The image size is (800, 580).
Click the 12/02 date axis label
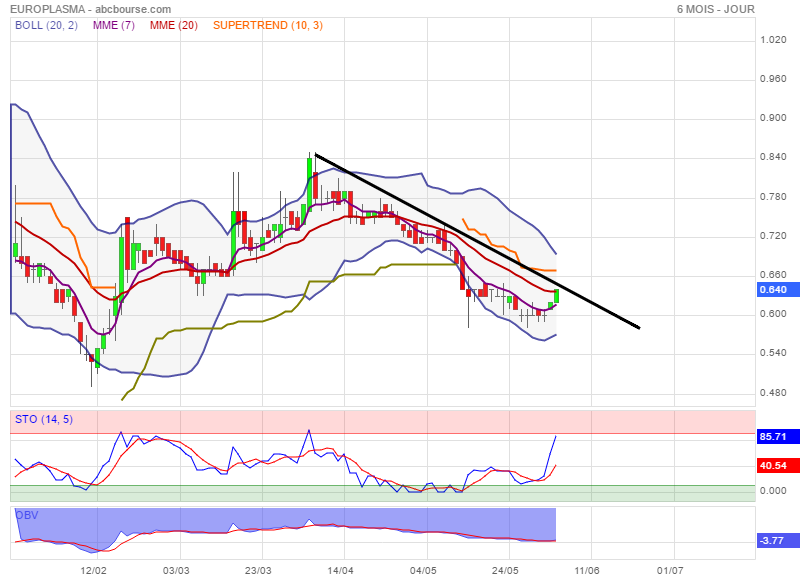pos(93,570)
